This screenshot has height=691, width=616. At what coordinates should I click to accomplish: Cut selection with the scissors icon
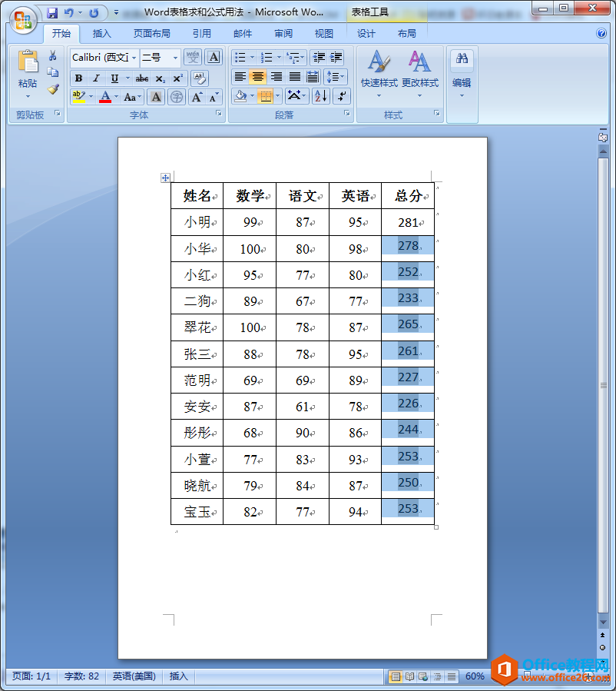tap(53, 55)
